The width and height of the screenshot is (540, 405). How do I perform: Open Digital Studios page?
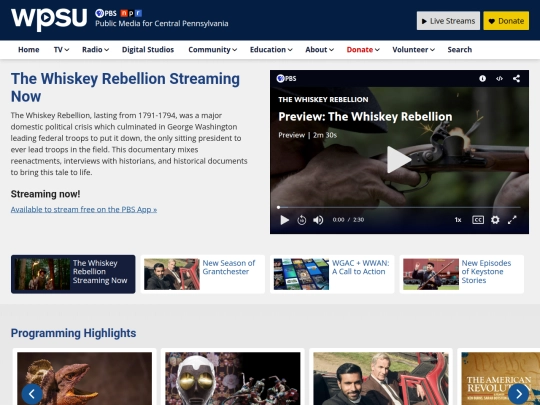[148, 50]
